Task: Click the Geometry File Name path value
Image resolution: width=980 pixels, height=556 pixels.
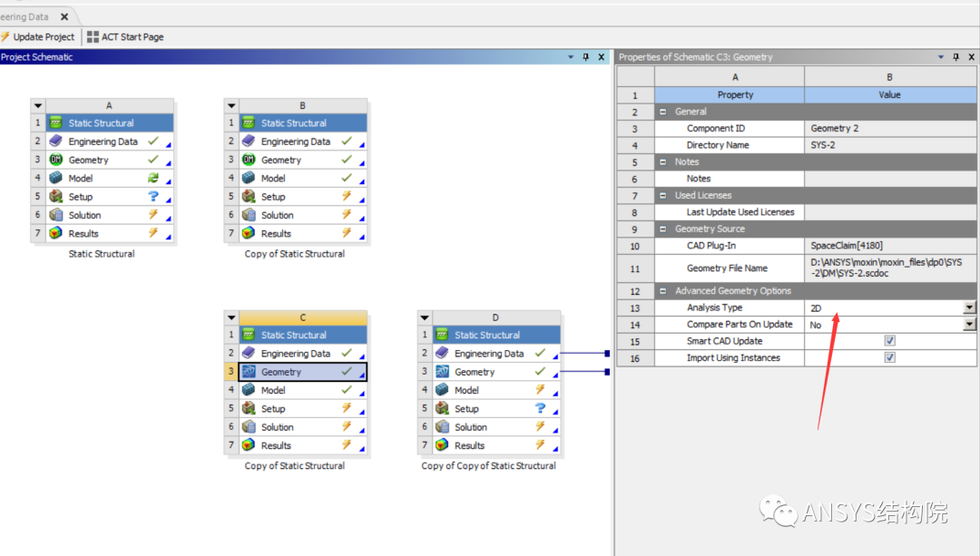Action: point(887,268)
